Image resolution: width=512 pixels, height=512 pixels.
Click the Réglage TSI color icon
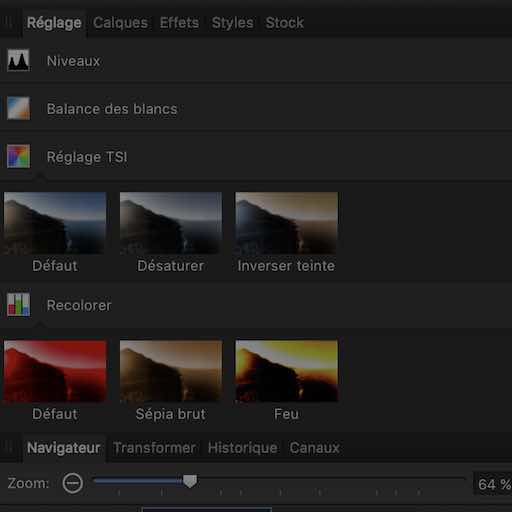(x=19, y=156)
